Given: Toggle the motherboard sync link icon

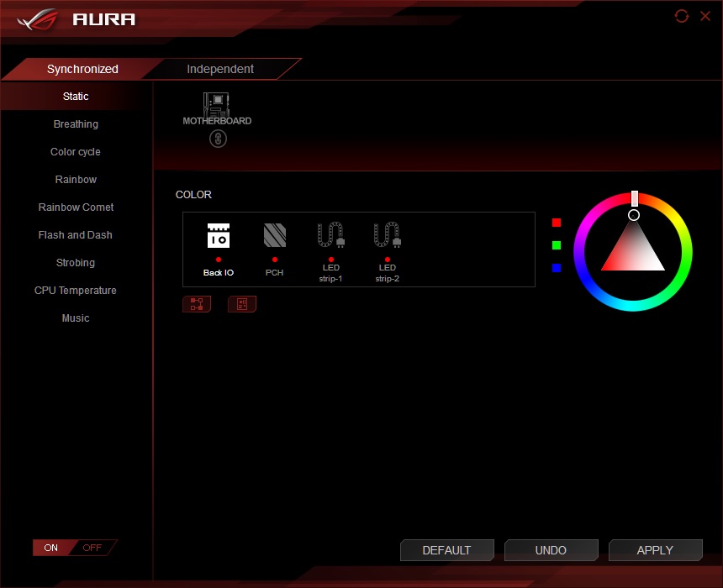Looking at the screenshot, I should pyautogui.click(x=218, y=139).
